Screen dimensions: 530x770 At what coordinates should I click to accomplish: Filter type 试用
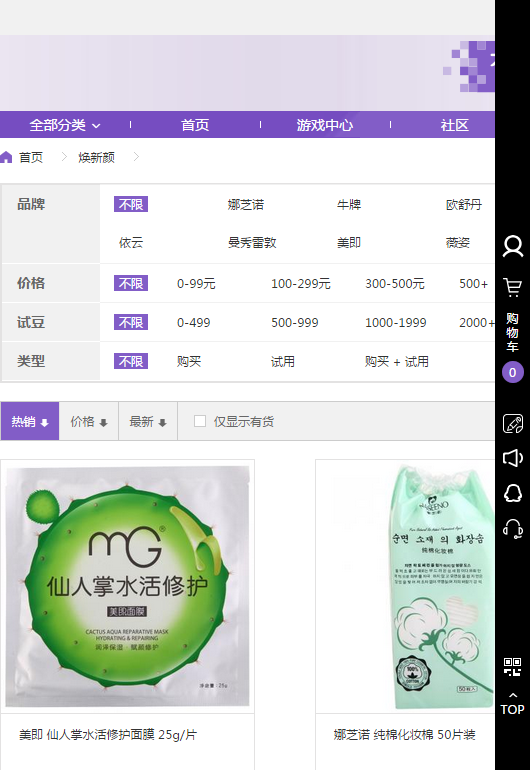283,361
